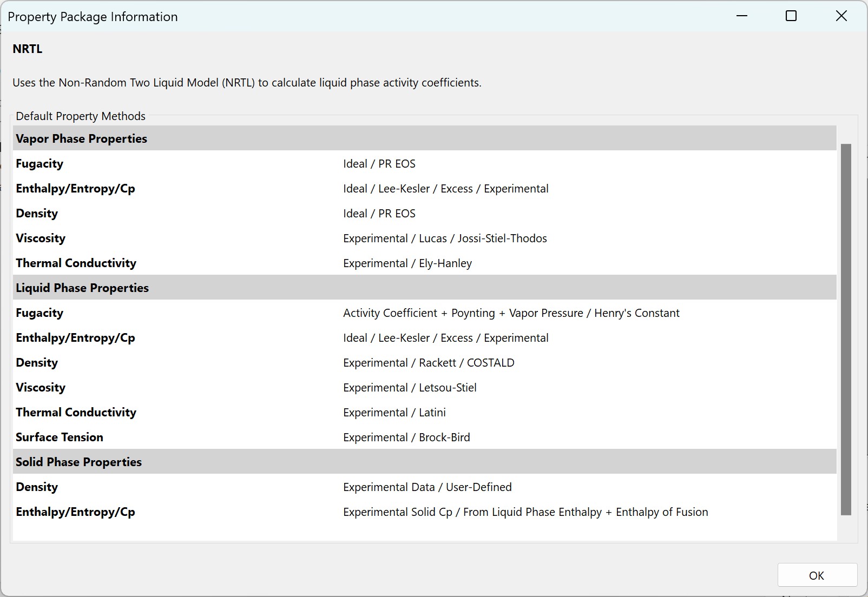Click the Viscosity row under Liquid Phase
Image resolution: width=868 pixels, height=597 pixels.
coord(41,387)
